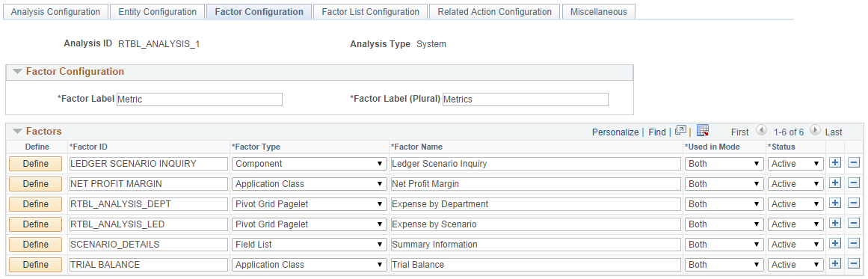Select the Factor Configuration tab
The height and width of the screenshot is (279, 868).
click(x=259, y=12)
